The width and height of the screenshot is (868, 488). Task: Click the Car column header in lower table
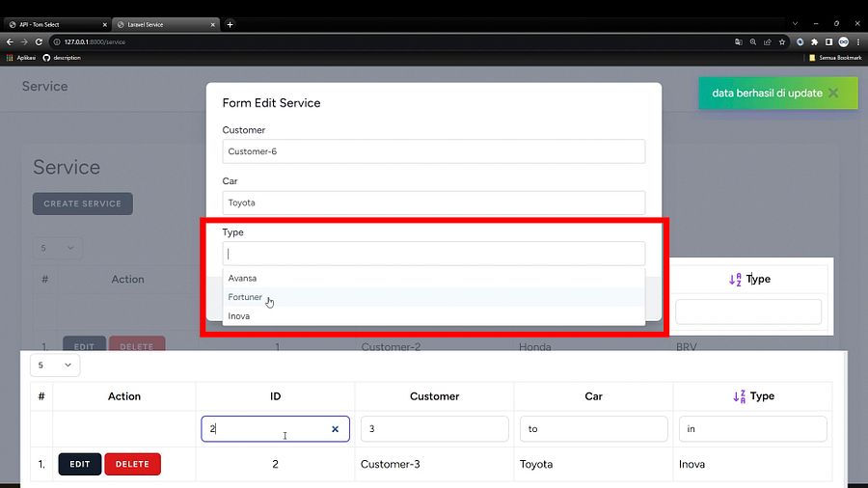(593, 396)
